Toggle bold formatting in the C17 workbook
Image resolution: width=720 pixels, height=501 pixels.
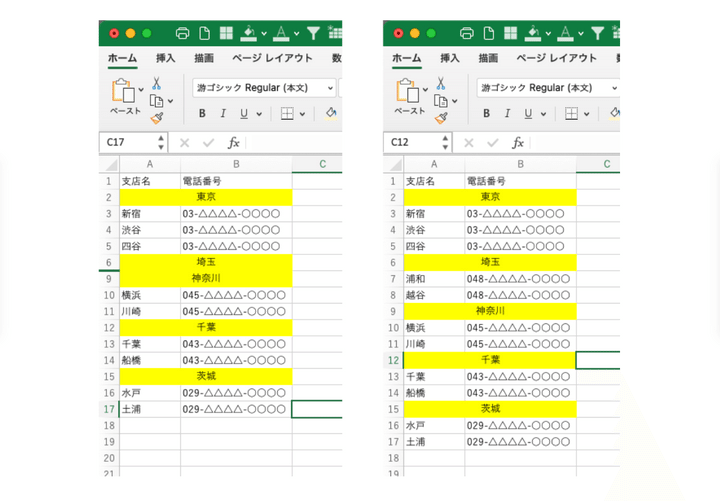pyautogui.click(x=202, y=114)
